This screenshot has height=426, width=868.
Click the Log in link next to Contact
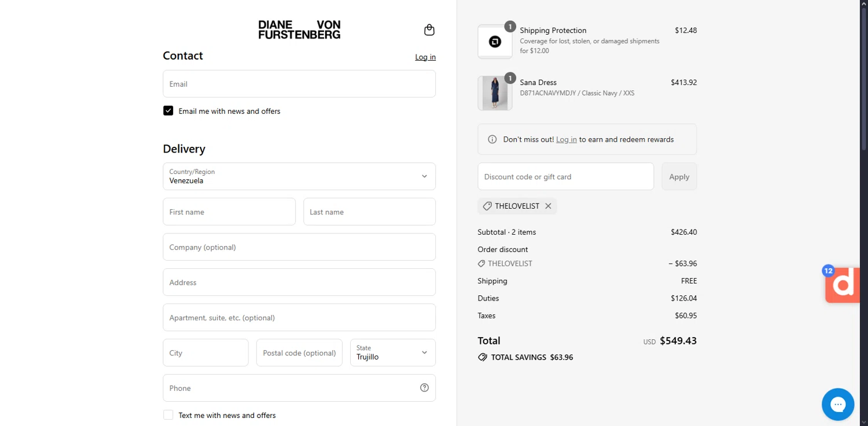[425, 57]
